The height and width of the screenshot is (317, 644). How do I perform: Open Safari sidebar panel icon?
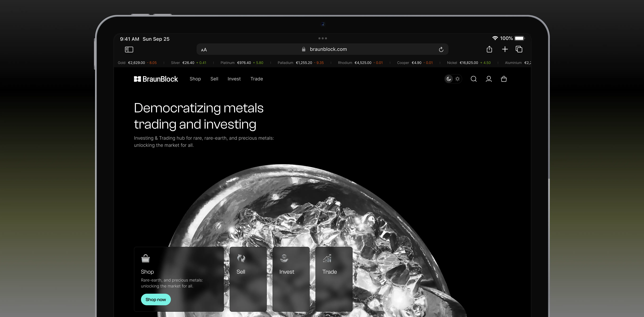tap(129, 49)
